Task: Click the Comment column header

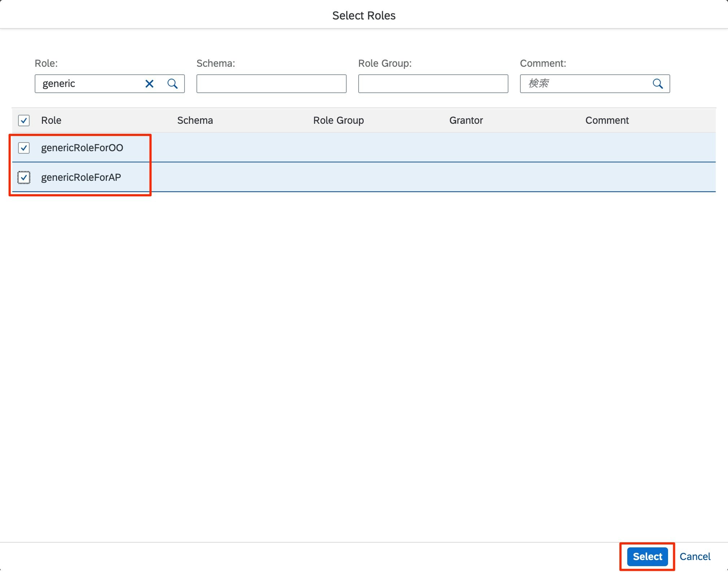Action: coord(607,120)
